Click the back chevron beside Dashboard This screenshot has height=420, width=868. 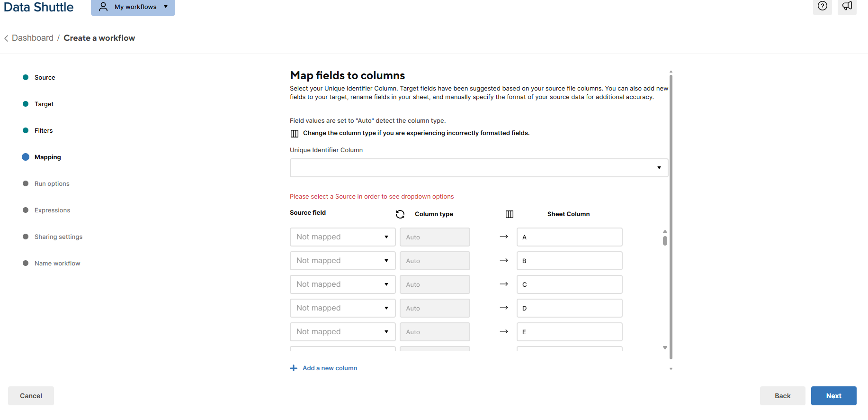pyautogui.click(x=6, y=38)
